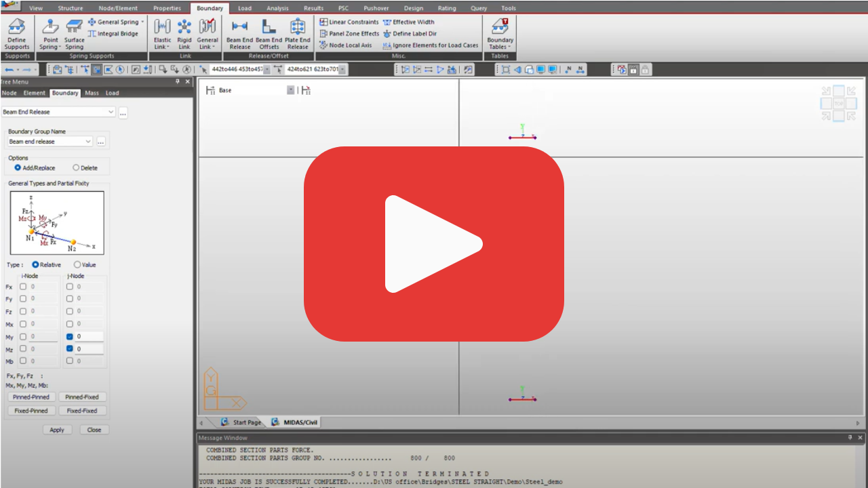The image size is (868, 488).
Task: Open the Base stage dropdown
Action: (291, 90)
